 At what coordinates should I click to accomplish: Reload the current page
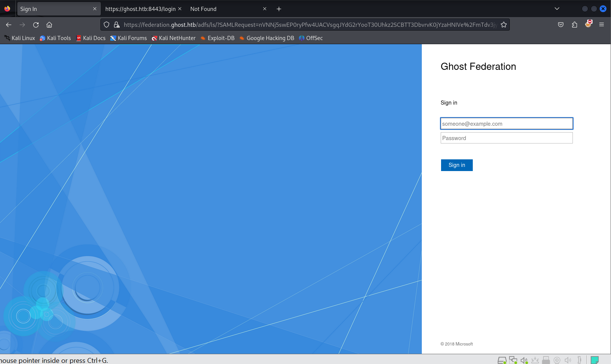pos(36,25)
